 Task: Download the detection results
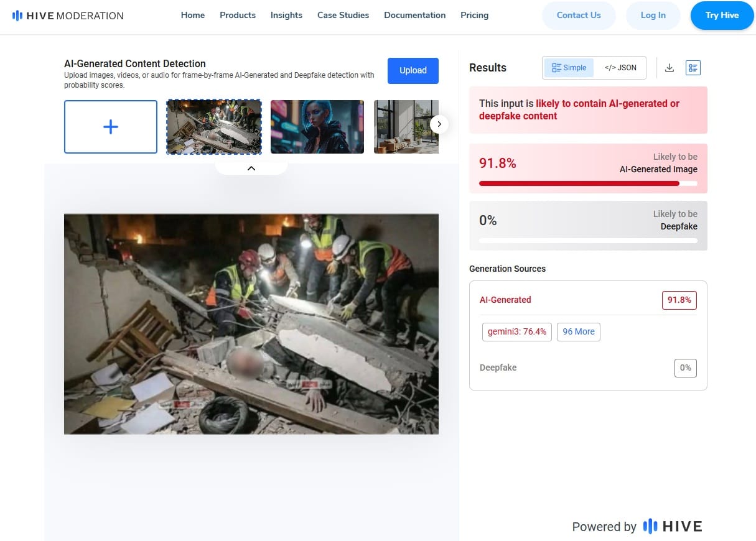point(670,68)
